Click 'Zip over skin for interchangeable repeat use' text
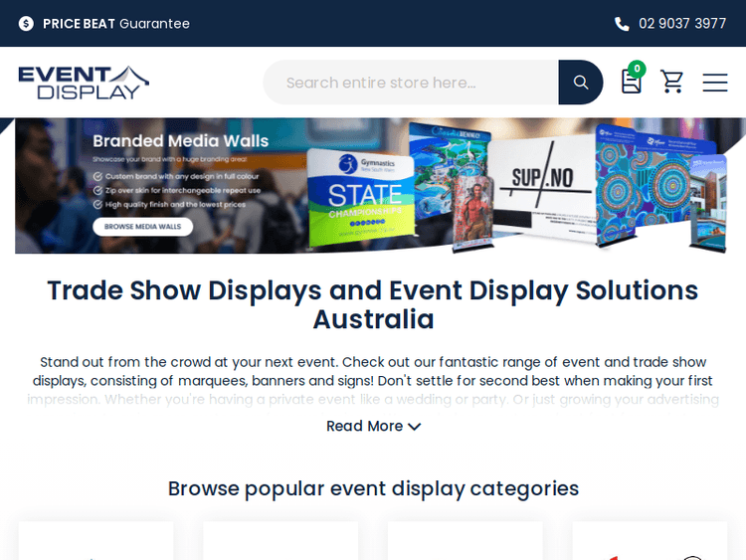746x560 pixels. pos(183,190)
